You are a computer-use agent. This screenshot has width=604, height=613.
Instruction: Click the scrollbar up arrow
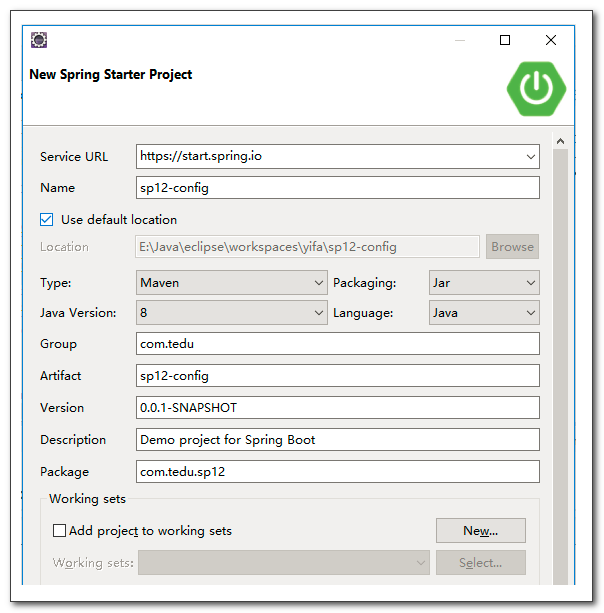coord(560,141)
